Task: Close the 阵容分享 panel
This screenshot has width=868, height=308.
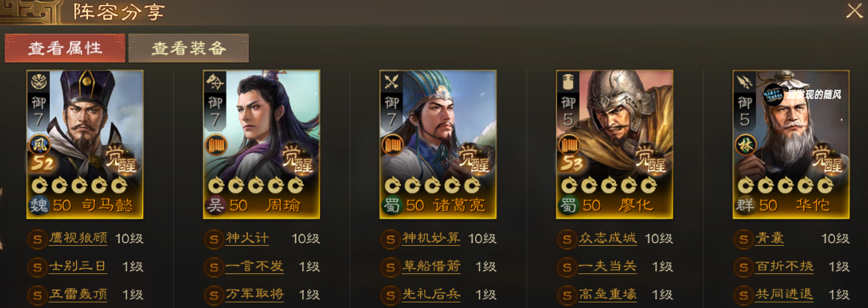Action: click(853, 11)
